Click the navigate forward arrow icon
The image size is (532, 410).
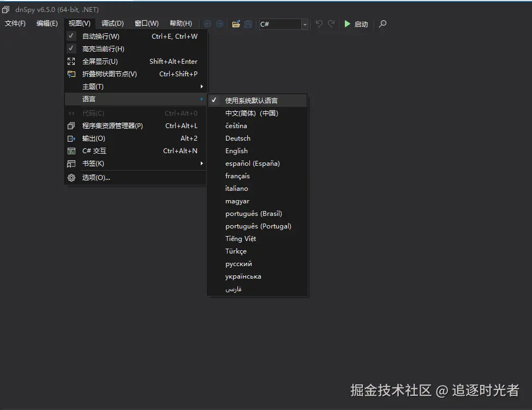click(x=219, y=24)
